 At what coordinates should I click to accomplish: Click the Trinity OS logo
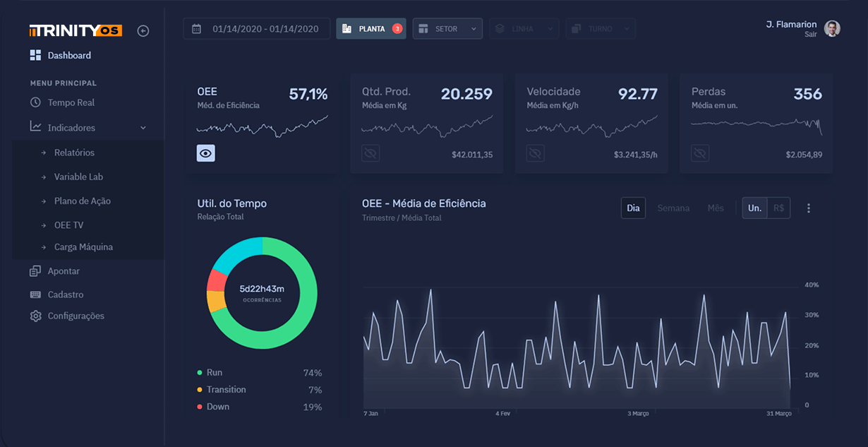(x=76, y=30)
